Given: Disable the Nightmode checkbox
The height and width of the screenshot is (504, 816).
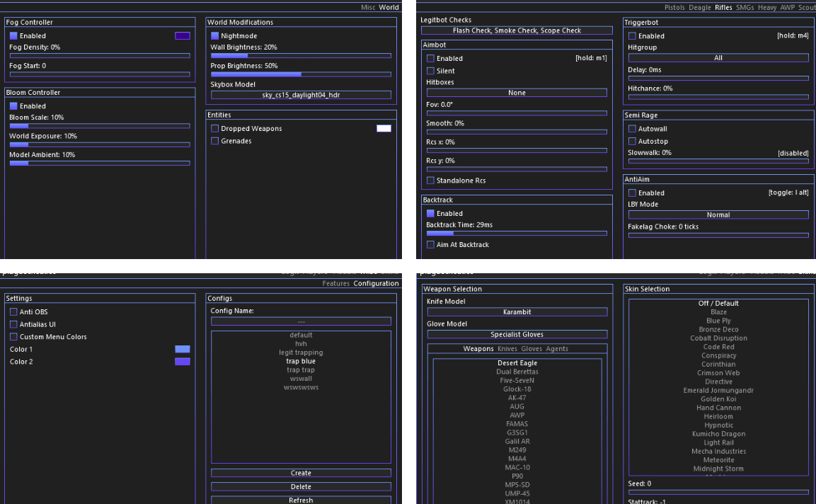Looking at the screenshot, I should (214, 36).
